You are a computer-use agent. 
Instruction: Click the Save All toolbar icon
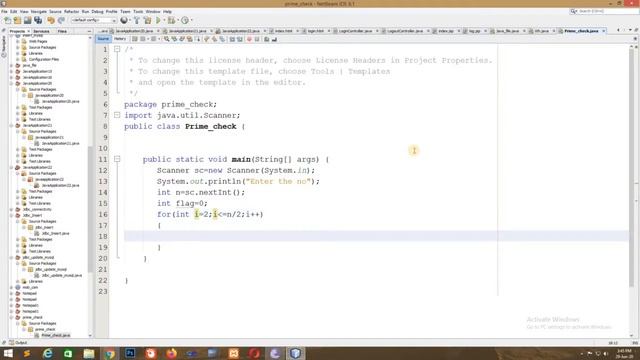(x=38, y=20)
